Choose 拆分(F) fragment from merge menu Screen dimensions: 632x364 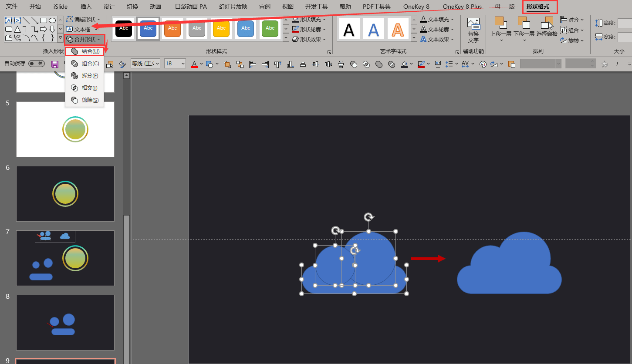pyautogui.click(x=85, y=76)
